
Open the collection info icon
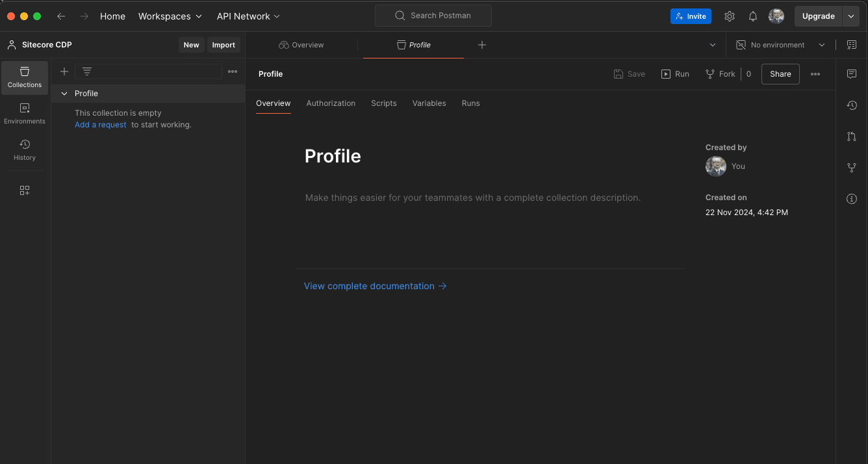(x=852, y=199)
